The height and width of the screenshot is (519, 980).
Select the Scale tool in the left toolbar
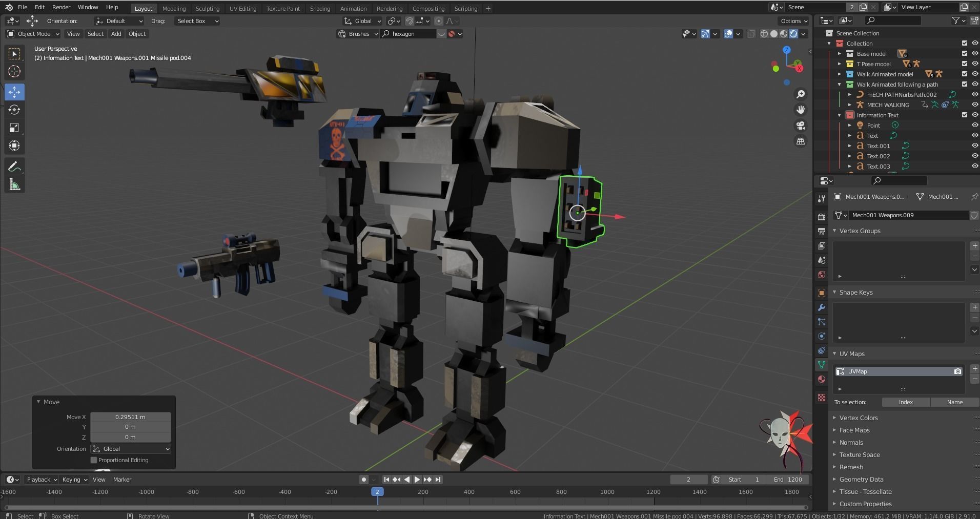click(x=14, y=128)
